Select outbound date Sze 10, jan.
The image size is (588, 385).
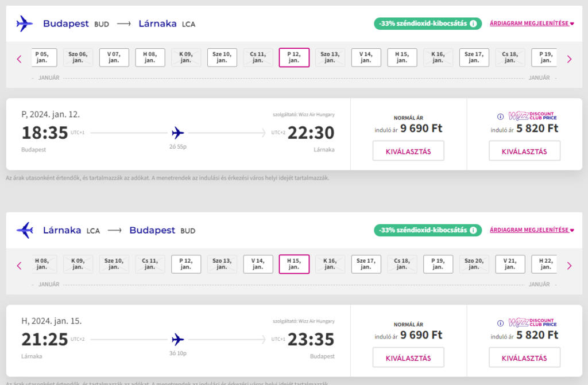(x=222, y=57)
